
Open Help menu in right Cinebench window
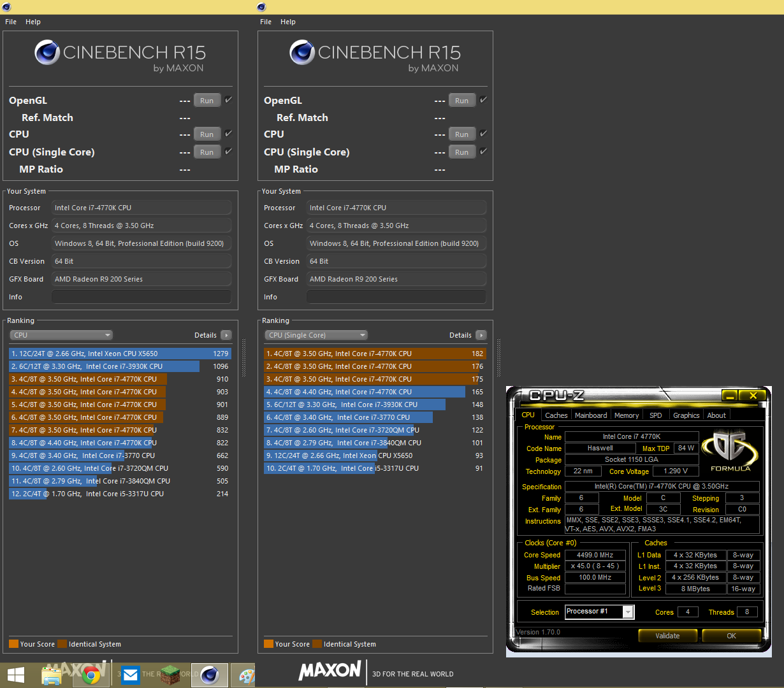point(288,22)
